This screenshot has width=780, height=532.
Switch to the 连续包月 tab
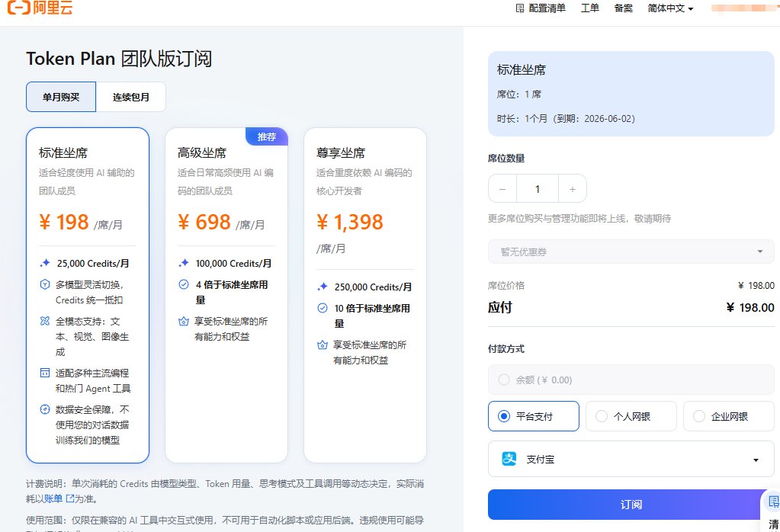(131, 97)
